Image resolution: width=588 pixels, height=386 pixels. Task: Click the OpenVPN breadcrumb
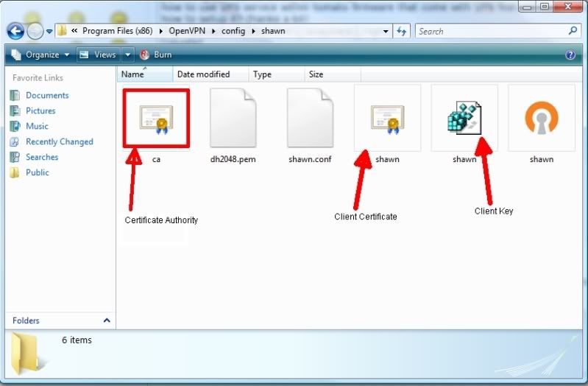187,31
